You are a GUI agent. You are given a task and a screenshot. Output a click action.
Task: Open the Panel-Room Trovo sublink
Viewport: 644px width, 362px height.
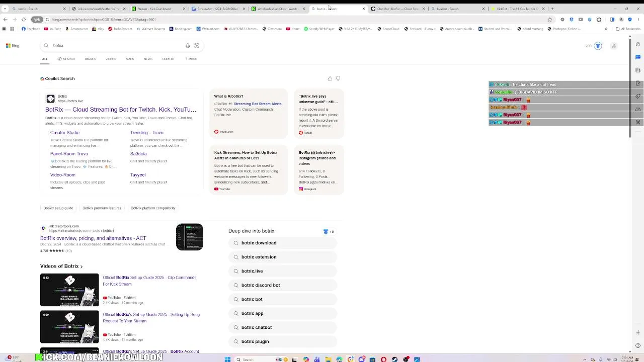point(69,154)
